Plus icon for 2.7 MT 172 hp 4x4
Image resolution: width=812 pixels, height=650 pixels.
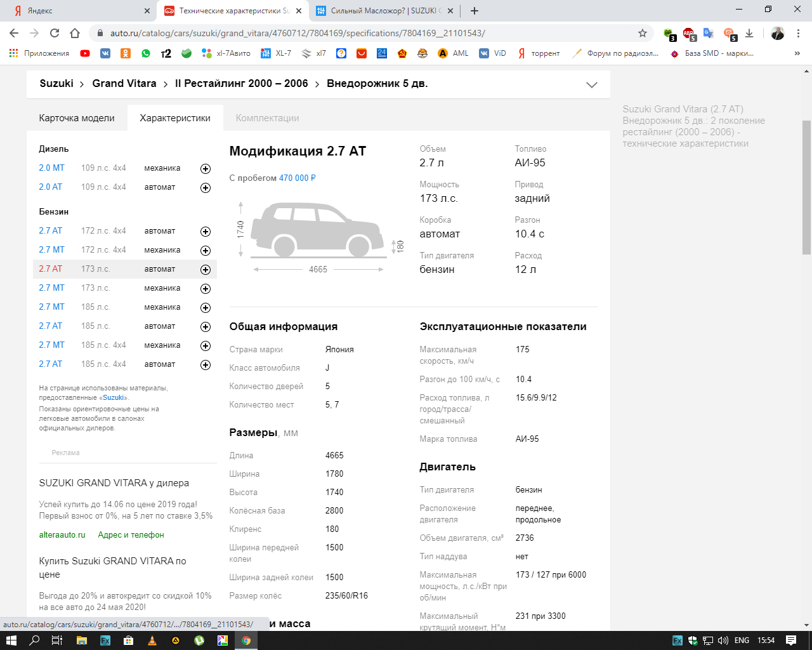206,251
